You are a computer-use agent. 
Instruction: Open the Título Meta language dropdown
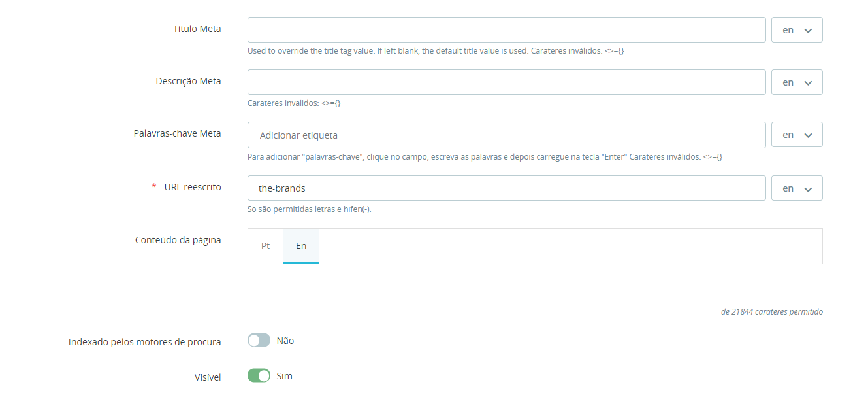point(797,30)
